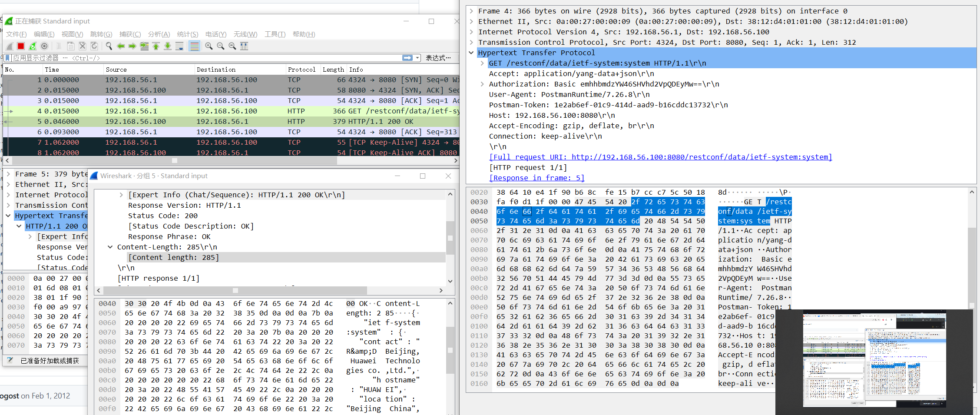The width and height of the screenshot is (980, 415).
Task: Restart the current capture
Action: coord(33,46)
